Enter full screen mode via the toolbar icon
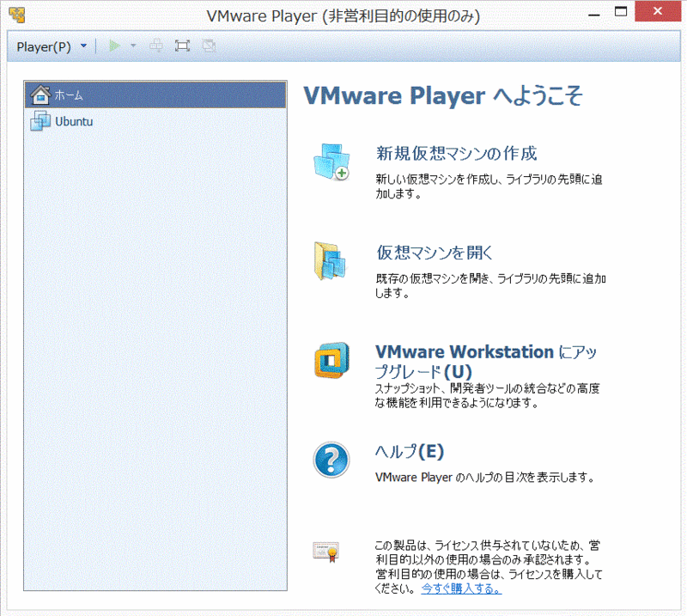Screen dimensions: 687x616 (181, 46)
